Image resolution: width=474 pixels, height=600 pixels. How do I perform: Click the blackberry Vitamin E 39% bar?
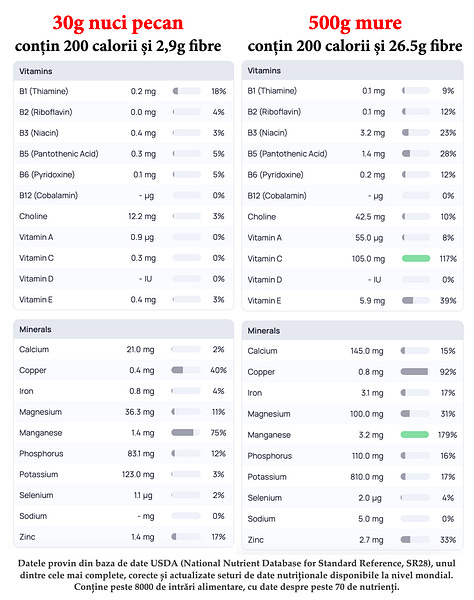pyautogui.click(x=416, y=300)
